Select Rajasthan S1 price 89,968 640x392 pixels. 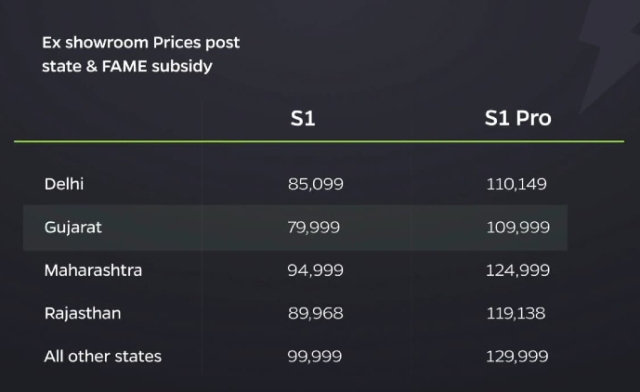coord(316,314)
